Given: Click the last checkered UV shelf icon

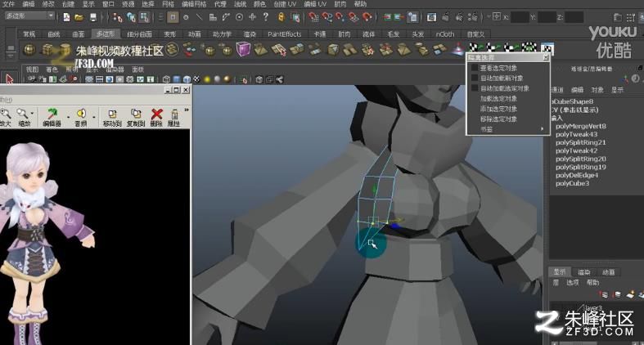Looking at the screenshot, I should click(547, 49).
